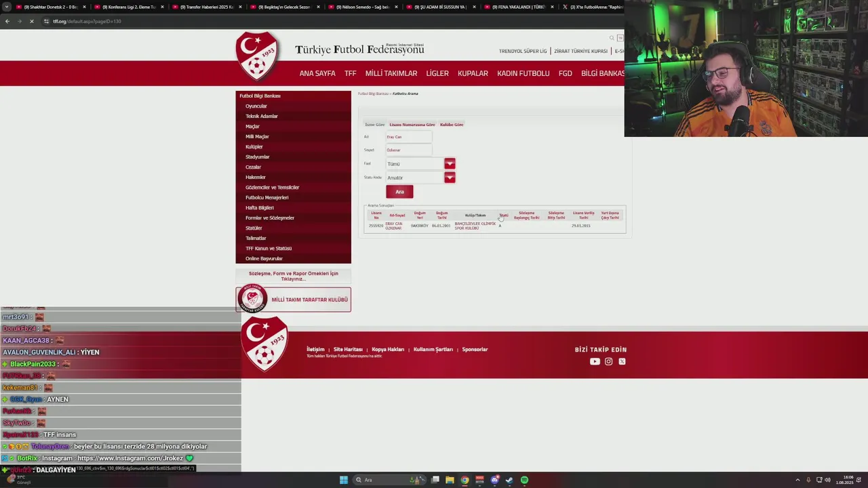
Task: Switch to Chrome in the taskbar
Action: click(x=465, y=480)
